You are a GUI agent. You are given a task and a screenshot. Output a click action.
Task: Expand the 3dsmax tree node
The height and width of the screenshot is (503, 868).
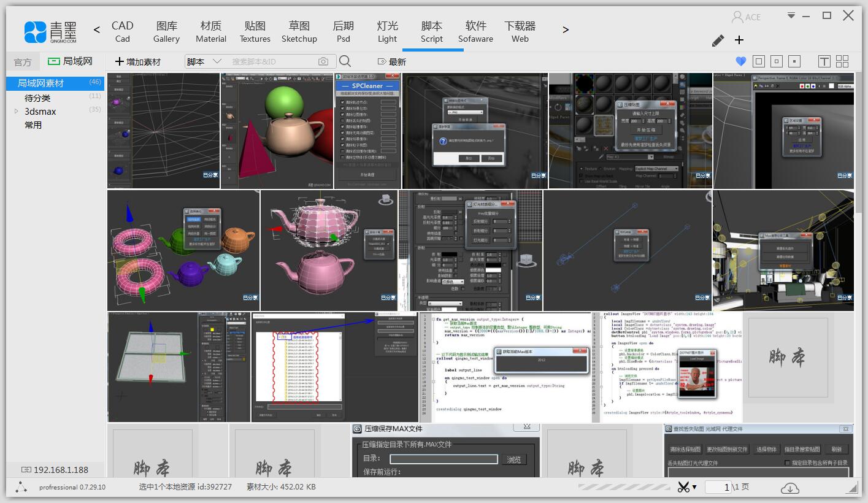pyautogui.click(x=17, y=112)
